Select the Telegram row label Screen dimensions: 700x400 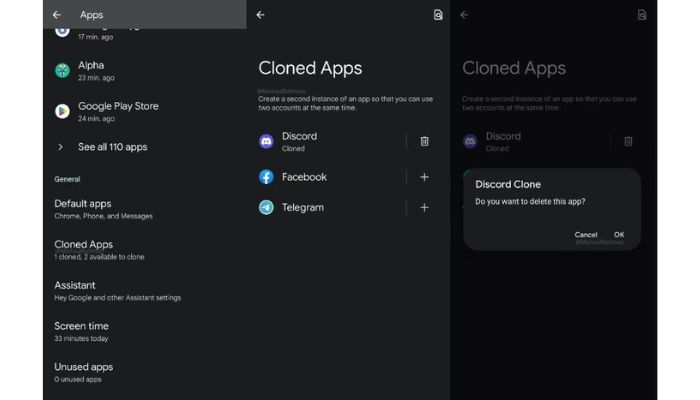(x=303, y=208)
